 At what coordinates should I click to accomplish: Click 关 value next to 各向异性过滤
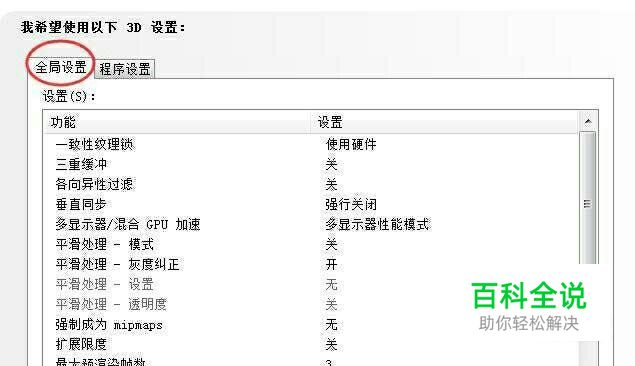(x=331, y=184)
